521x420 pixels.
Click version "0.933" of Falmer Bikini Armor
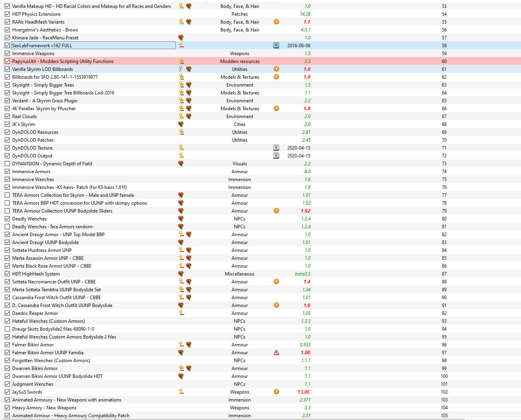coord(305,344)
